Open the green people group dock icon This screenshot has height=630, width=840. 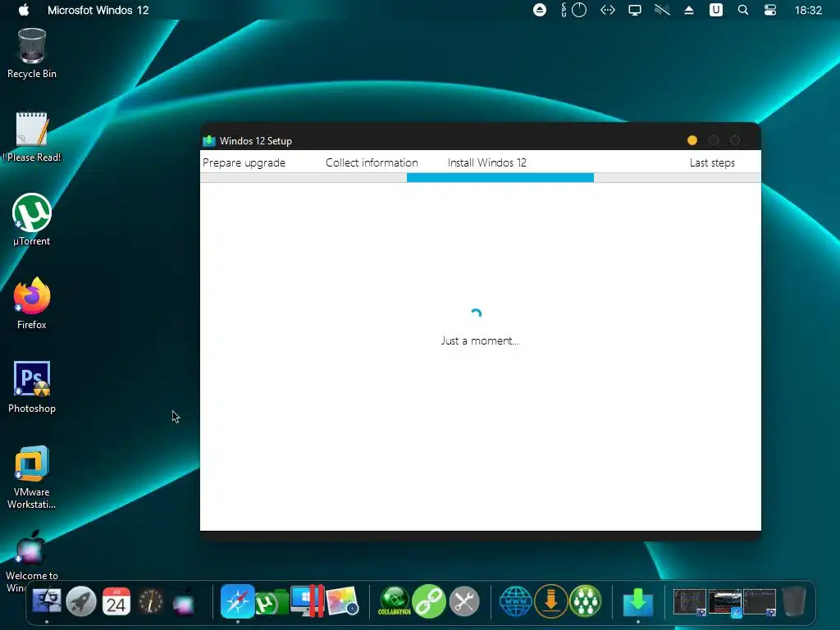click(x=586, y=600)
